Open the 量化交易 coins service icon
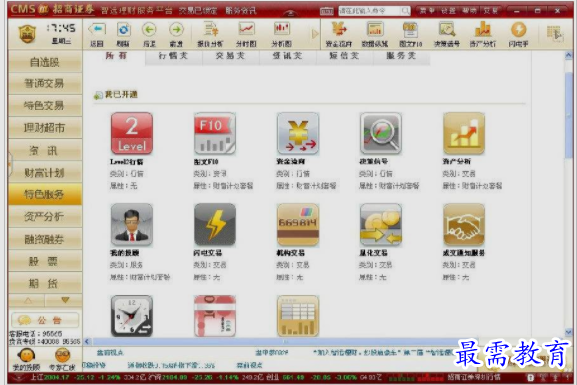Screen dimensions: 577x385 [x=381, y=225]
